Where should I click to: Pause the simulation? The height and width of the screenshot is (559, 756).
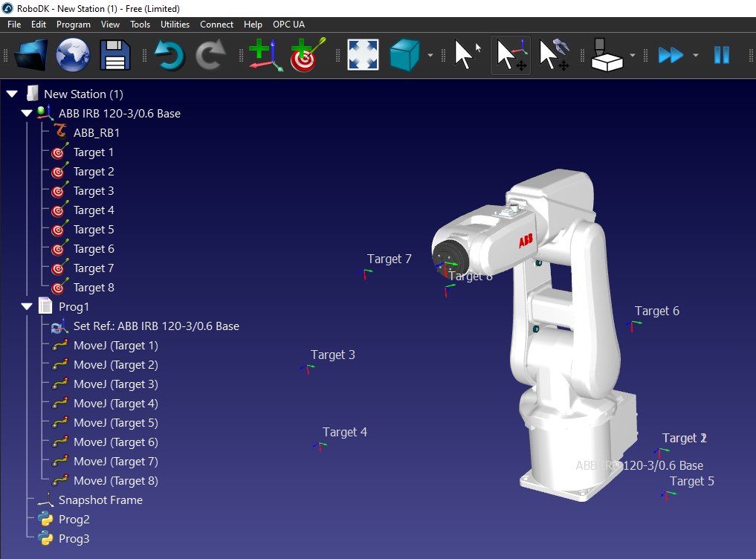722,55
